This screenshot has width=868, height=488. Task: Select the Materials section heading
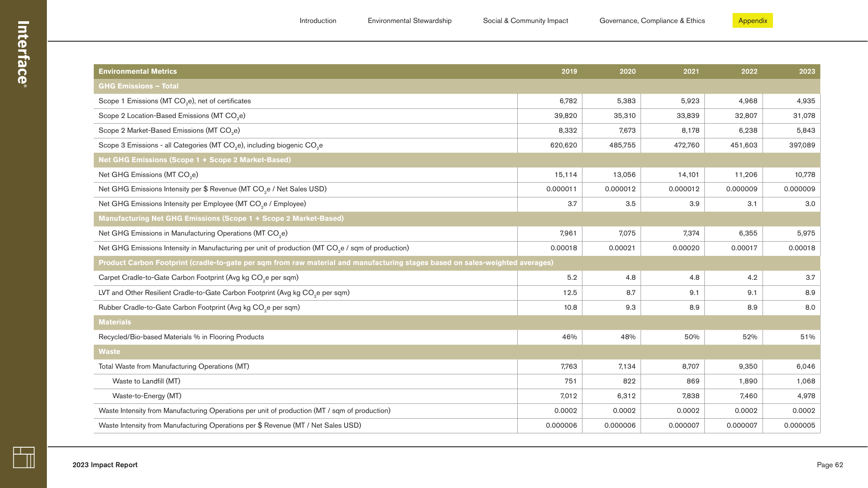coord(115,322)
